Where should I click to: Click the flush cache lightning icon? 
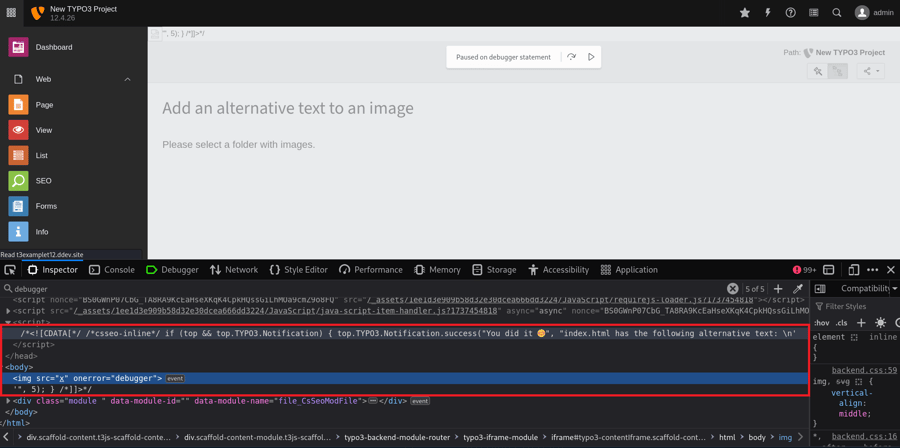click(x=768, y=13)
